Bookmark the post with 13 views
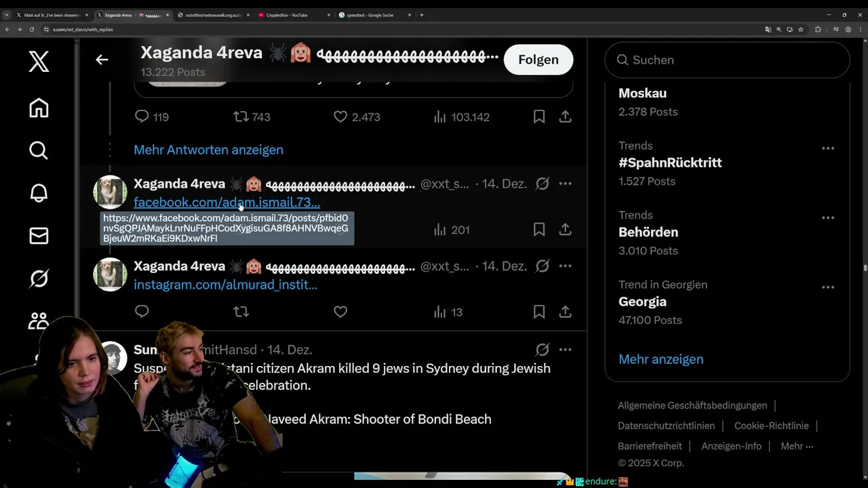 (539, 312)
